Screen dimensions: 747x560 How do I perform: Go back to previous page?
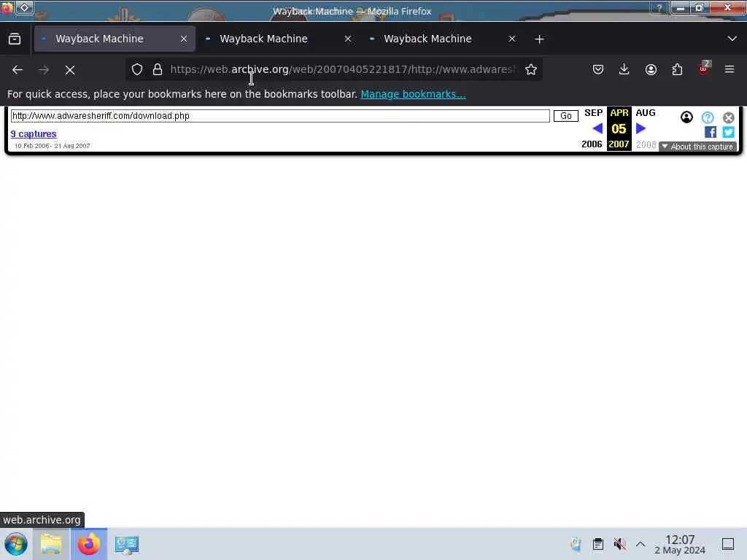(18, 70)
